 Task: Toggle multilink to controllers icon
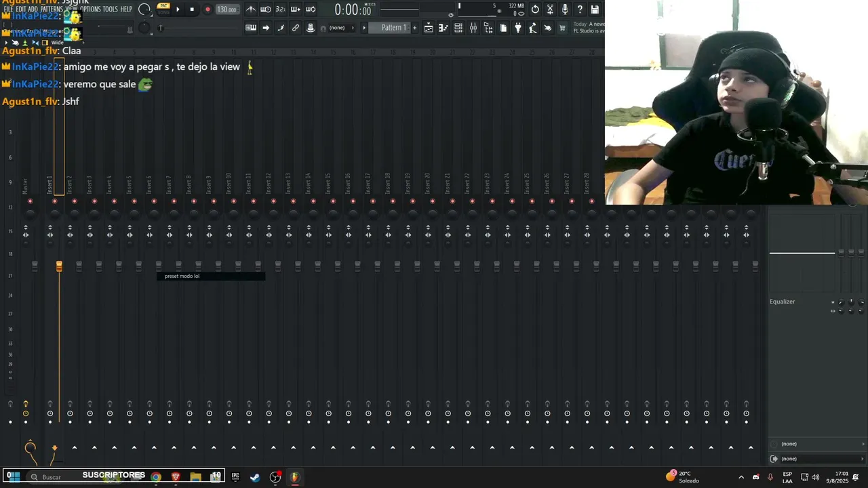[x=311, y=28]
